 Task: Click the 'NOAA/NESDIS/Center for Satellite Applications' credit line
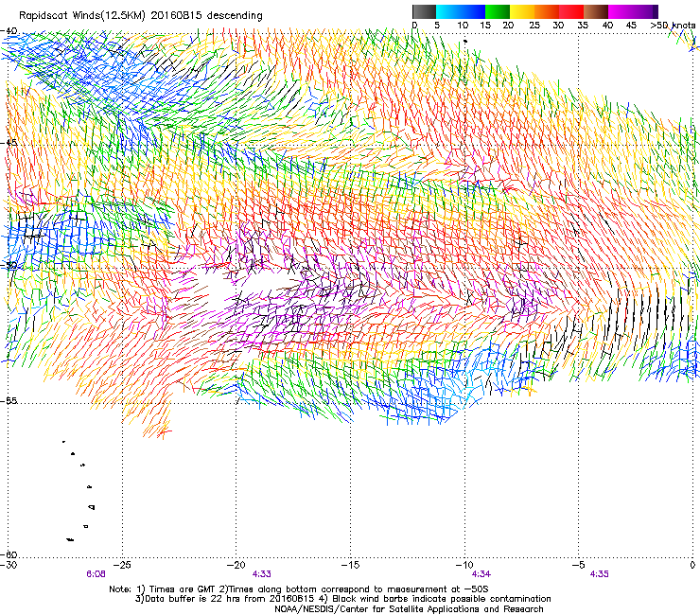coord(409,609)
